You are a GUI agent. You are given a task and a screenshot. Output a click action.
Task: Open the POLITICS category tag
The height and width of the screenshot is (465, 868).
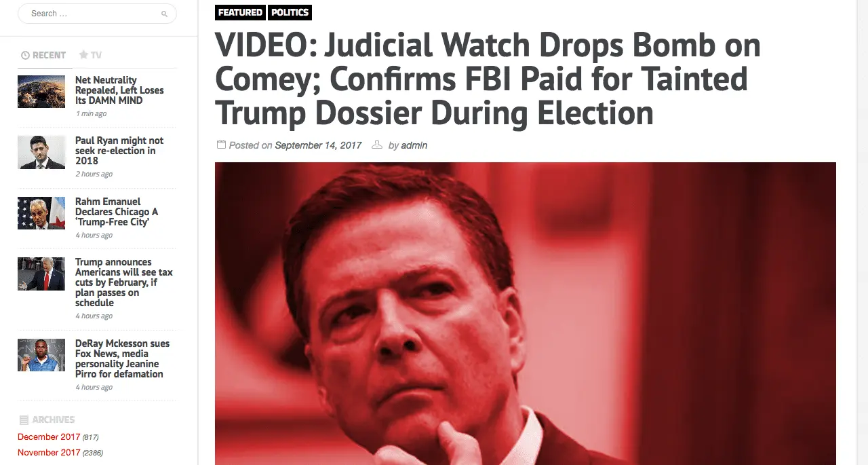point(290,12)
